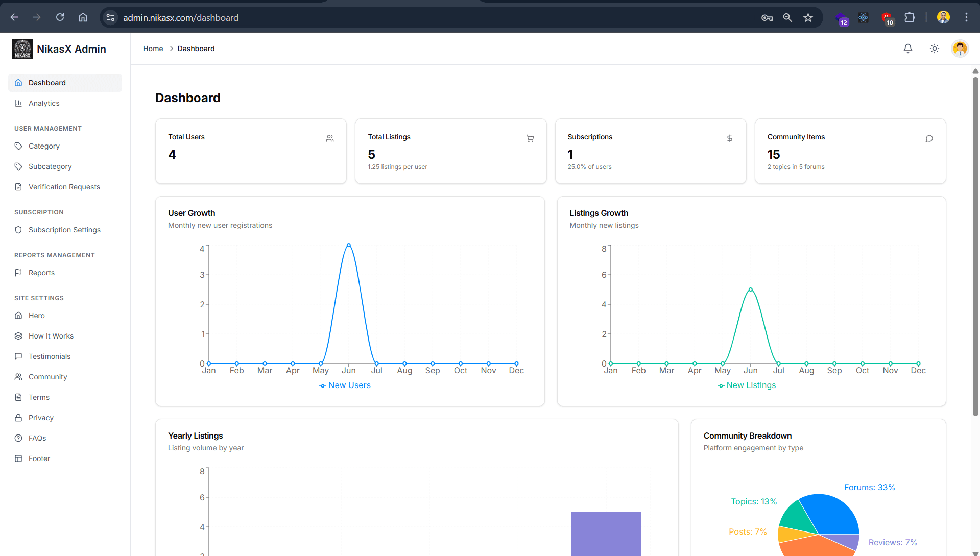Open the React developer tools extension icon
980x556 pixels.
(863, 17)
